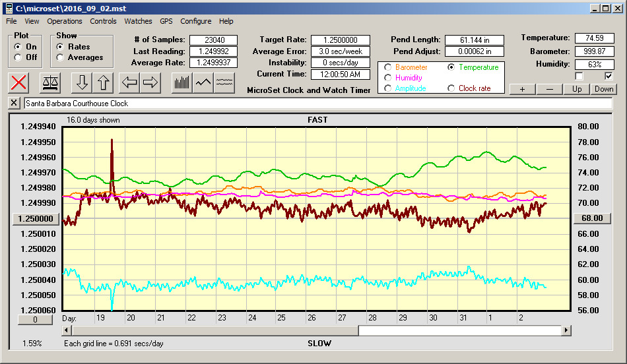Tick the unchecked box under Humidity
Image resolution: width=627 pixels, height=364 pixels.
579,76
